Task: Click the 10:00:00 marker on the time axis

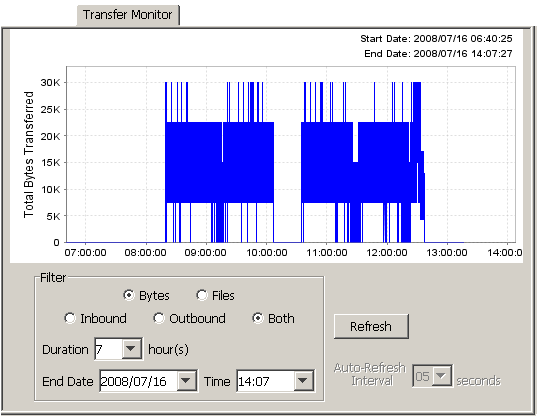Action: click(267, 253)
